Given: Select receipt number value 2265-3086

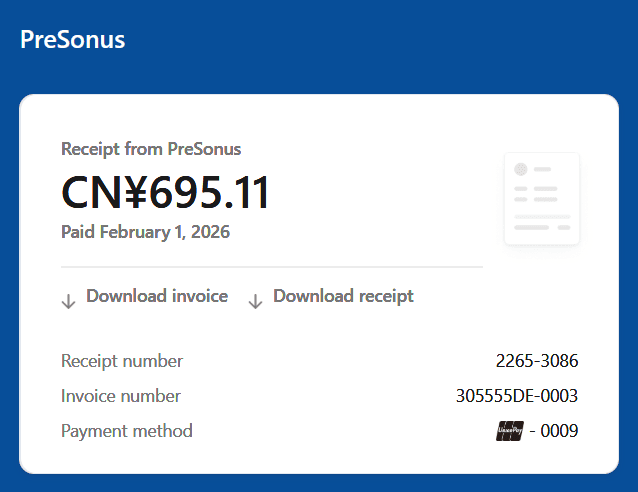Looking at the screenshot, I should (x=537, y=361).
